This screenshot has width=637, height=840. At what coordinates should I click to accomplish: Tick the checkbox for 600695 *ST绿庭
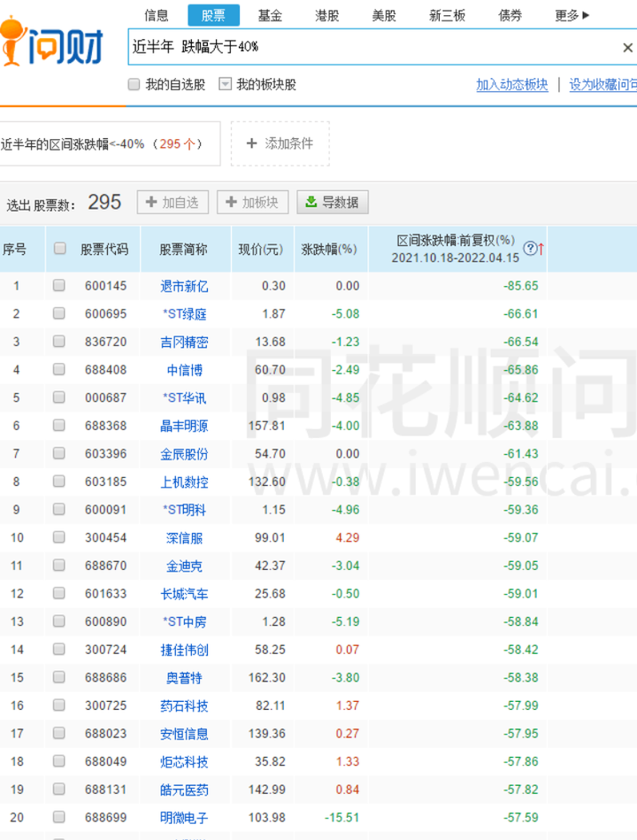point(59,312)
